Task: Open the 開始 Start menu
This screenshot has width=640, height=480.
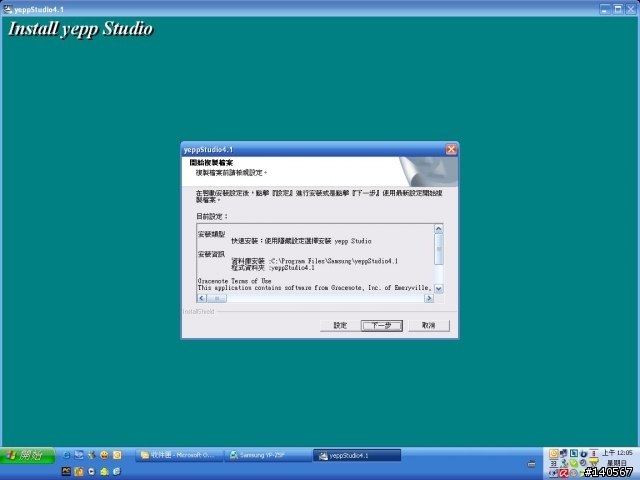Action: (x=27, y=456)
